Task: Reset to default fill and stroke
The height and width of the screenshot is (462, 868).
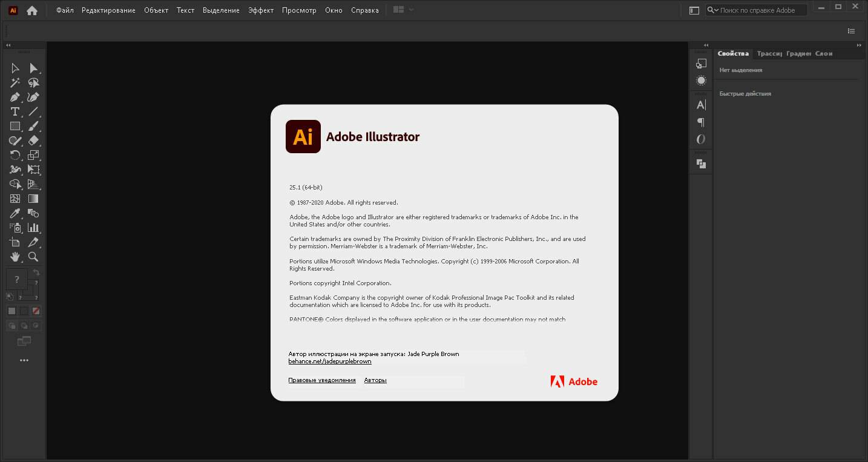Action: tap(10, 297)
